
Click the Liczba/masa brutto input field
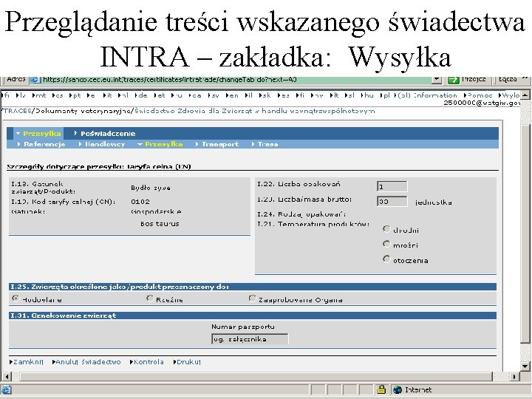click(x=392, y=201)
